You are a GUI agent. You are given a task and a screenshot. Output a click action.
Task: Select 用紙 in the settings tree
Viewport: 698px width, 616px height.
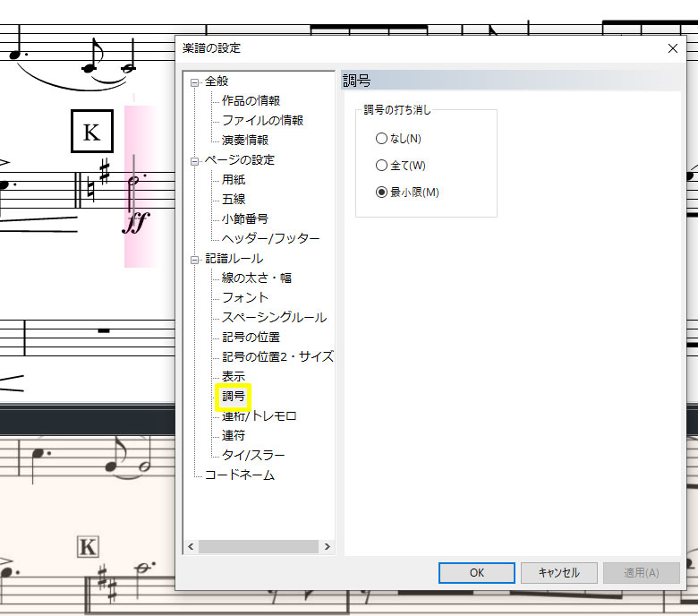pos(234,179)
